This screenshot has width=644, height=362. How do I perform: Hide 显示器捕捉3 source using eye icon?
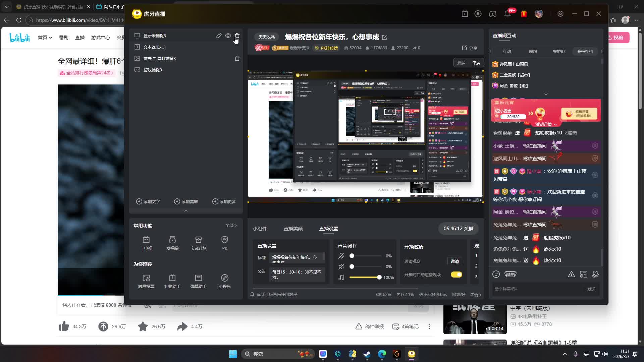[x=228, y=36]
